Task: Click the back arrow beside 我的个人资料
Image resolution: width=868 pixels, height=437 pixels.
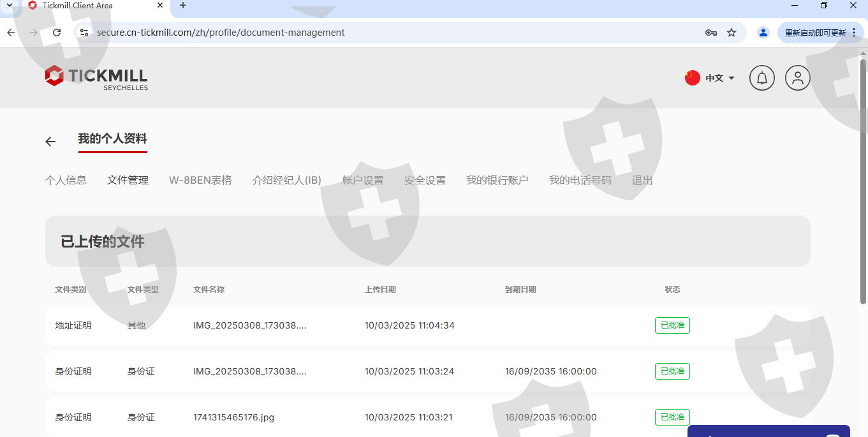Action: 50,142
